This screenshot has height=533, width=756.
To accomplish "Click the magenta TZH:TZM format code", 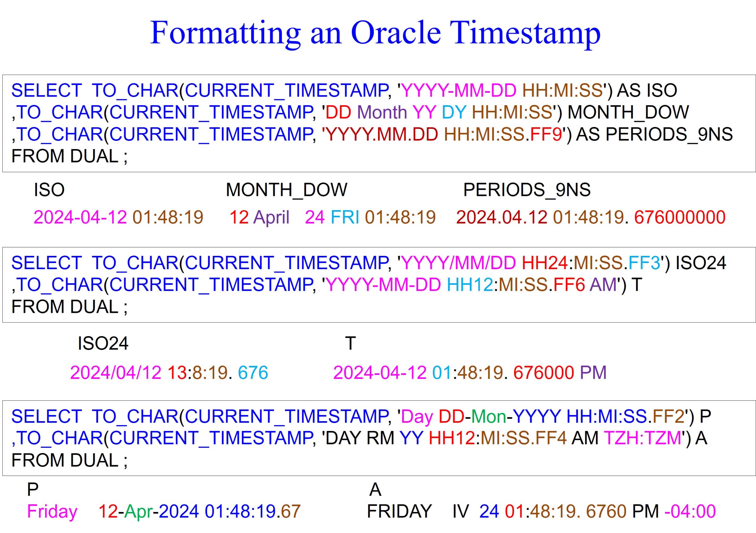I will 642,438.
